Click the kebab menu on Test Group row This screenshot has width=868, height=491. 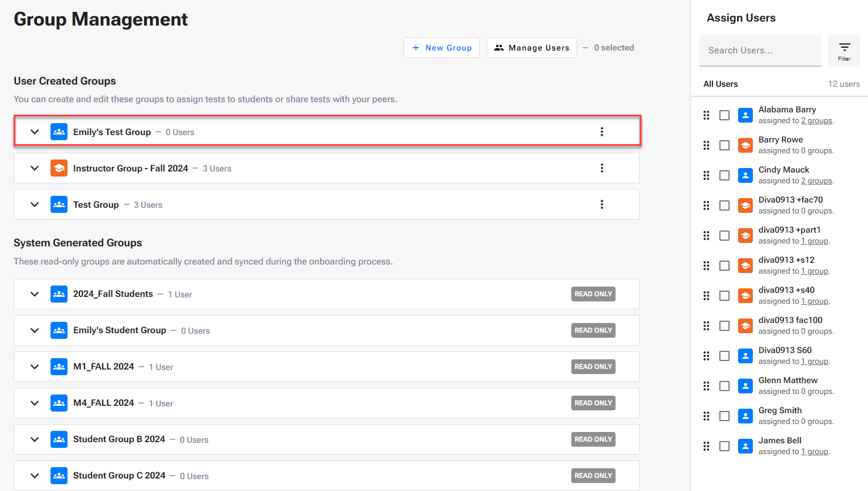click(601, 204)
